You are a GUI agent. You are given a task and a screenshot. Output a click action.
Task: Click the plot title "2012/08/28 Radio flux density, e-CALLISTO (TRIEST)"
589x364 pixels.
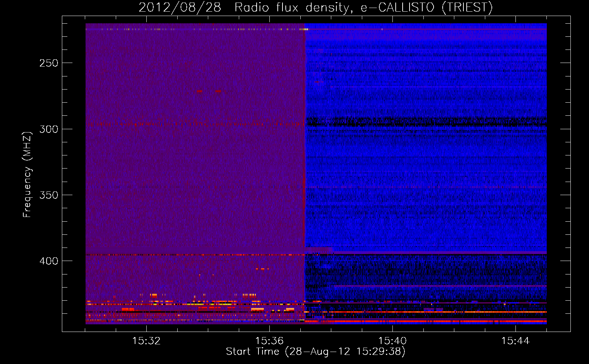(316, 7)
